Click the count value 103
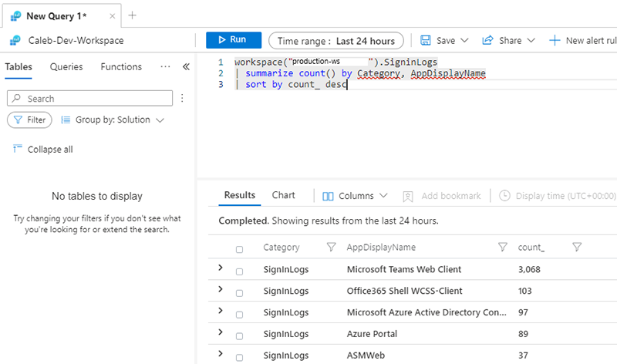617x364 pixels. coord(525,291)
